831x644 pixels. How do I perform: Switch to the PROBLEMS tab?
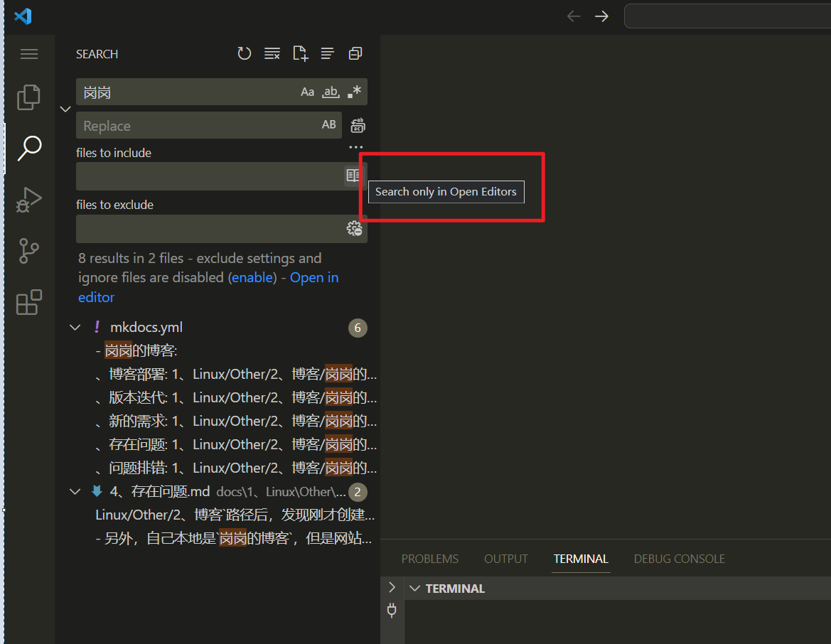[430, 559]
